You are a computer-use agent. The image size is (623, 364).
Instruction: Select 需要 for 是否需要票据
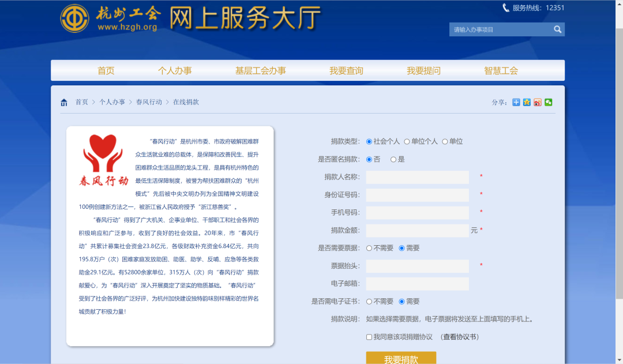pyautogui.click(x=401, y=248)
